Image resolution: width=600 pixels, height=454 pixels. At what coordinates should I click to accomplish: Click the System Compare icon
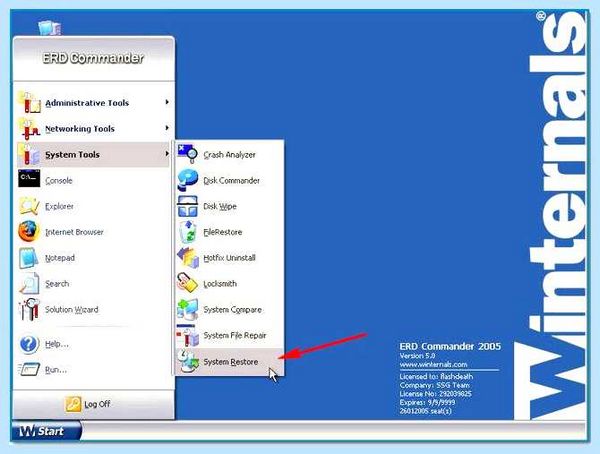(188, 309)
